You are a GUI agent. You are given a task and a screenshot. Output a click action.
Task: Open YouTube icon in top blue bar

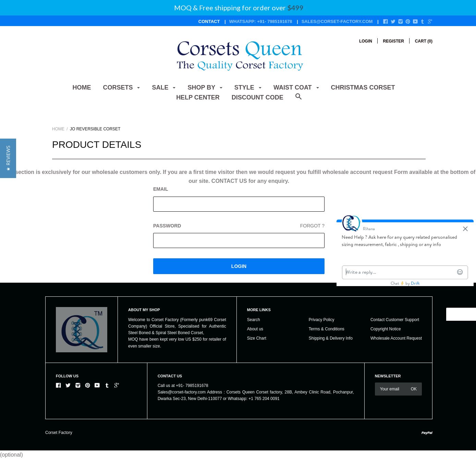[415, 22]
